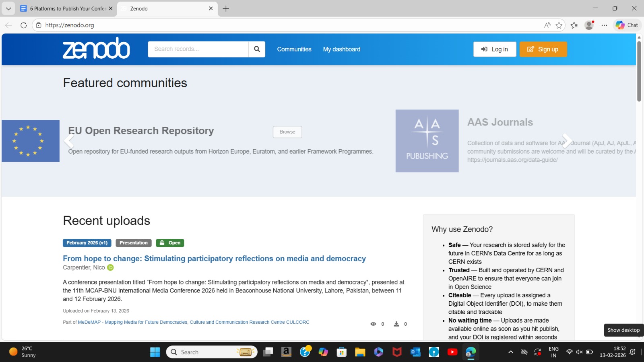Viewport: 644px width, 362px height.
Task: Click the Zenodo logo in header
Action: 96,49
